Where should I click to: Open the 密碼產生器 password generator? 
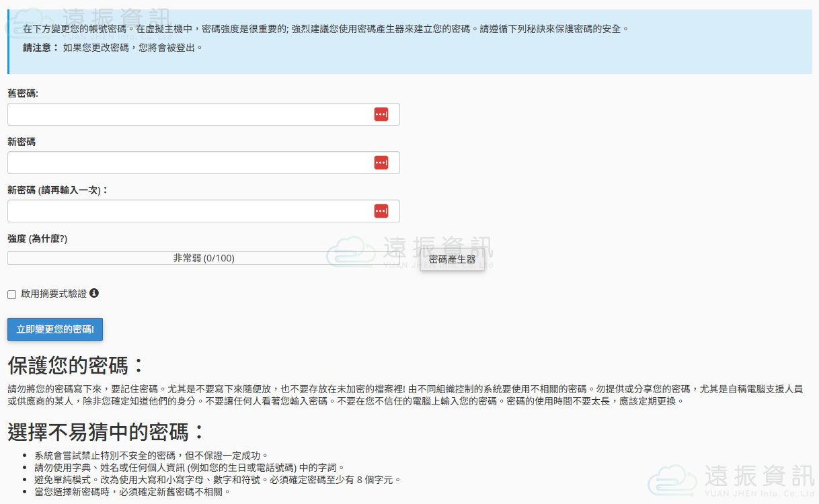(452, 259)
